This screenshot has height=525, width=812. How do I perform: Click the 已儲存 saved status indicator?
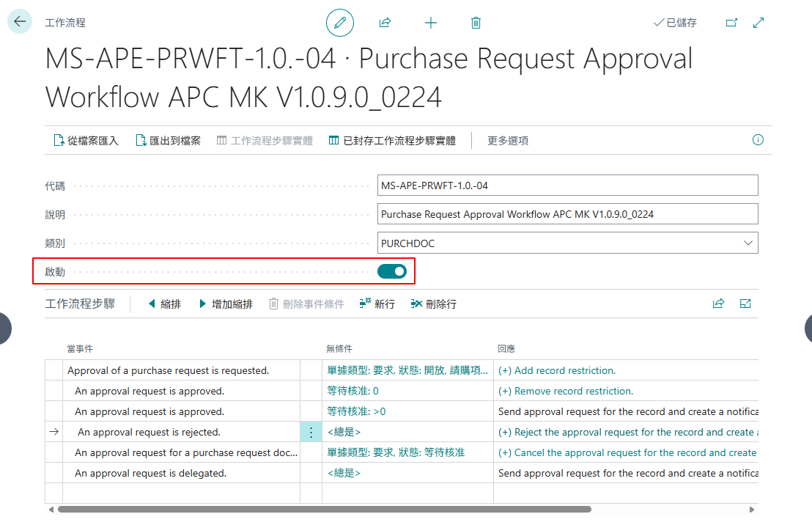click(675, 23)
